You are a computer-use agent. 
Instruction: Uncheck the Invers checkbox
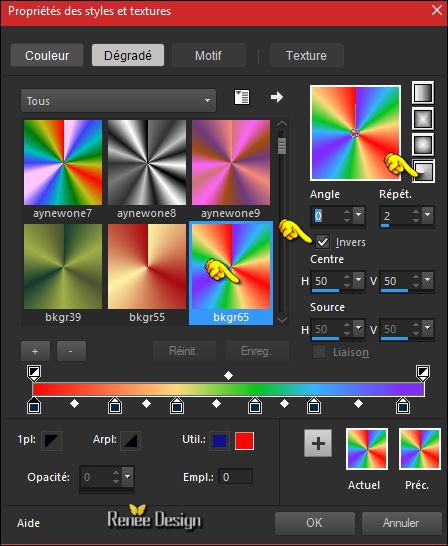[x=322, y=242]
